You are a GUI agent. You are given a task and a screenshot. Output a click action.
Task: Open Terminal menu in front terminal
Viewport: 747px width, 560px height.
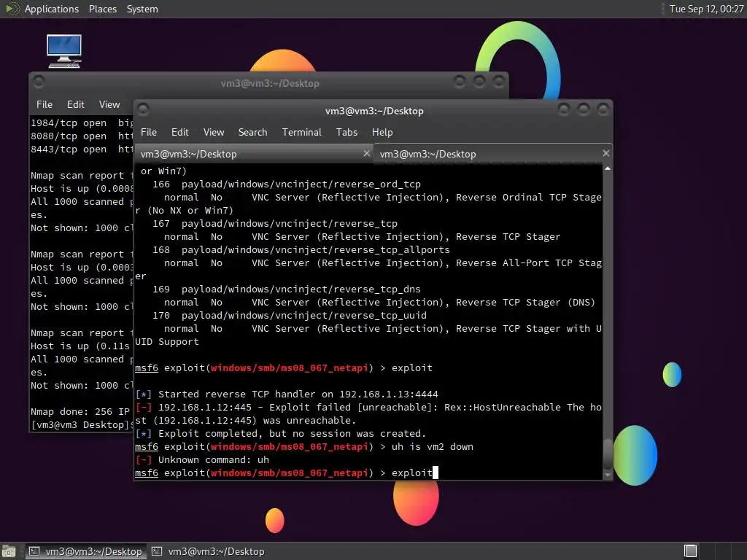pyautogui.click(x=301, y=133)
